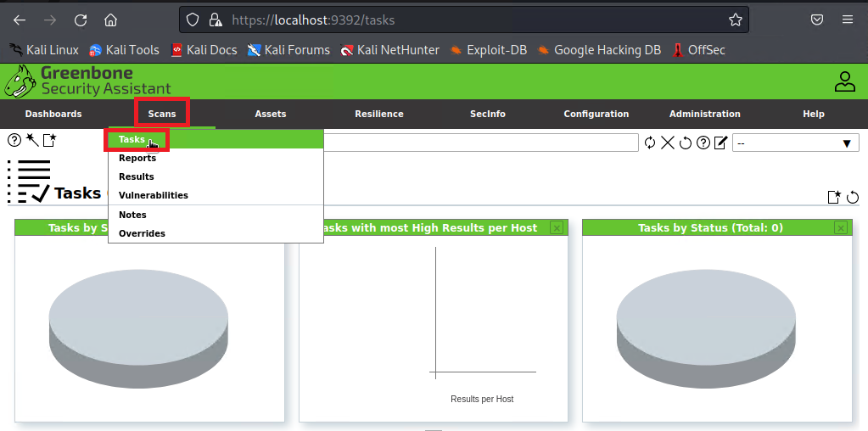
Task: Open Exploit-DB bookmark
Action: 488,50
